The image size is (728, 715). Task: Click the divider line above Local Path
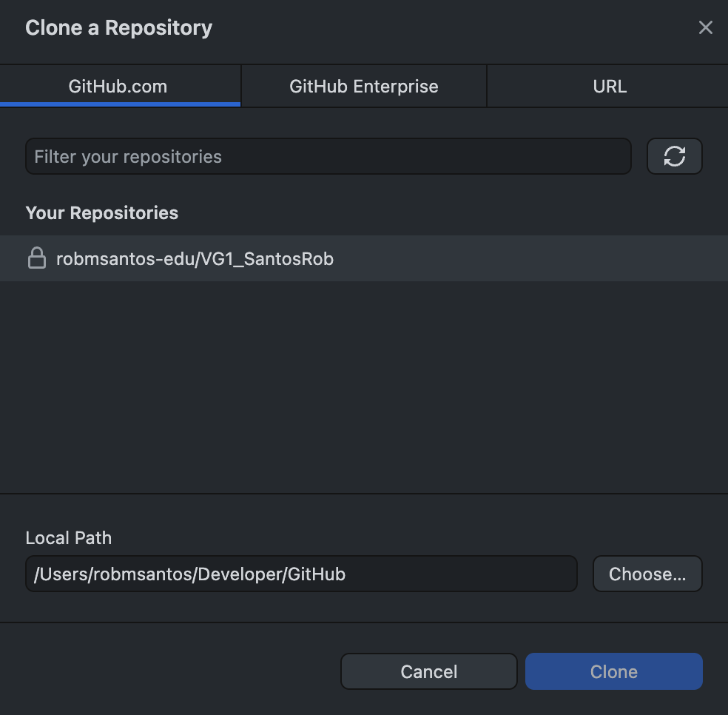pyautogui.click(x=363, y=494)
